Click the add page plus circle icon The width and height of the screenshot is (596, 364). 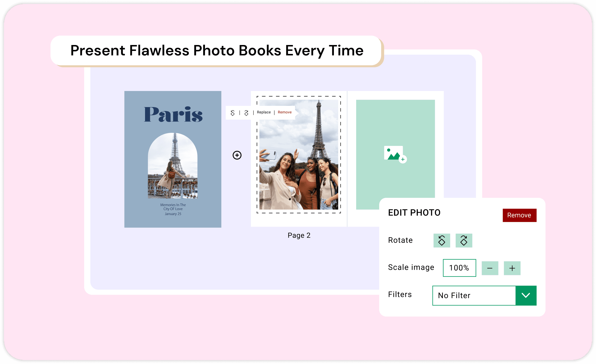click(237, 155)
